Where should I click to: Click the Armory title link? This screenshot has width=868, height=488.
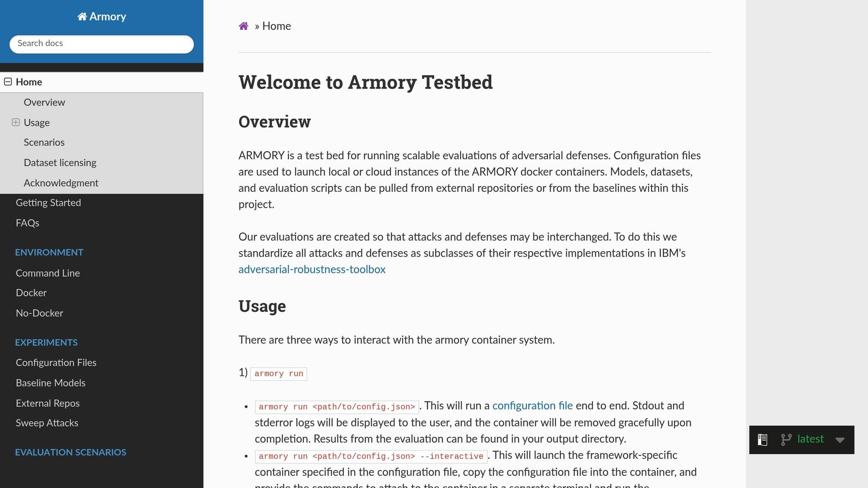tap(102, 17)
